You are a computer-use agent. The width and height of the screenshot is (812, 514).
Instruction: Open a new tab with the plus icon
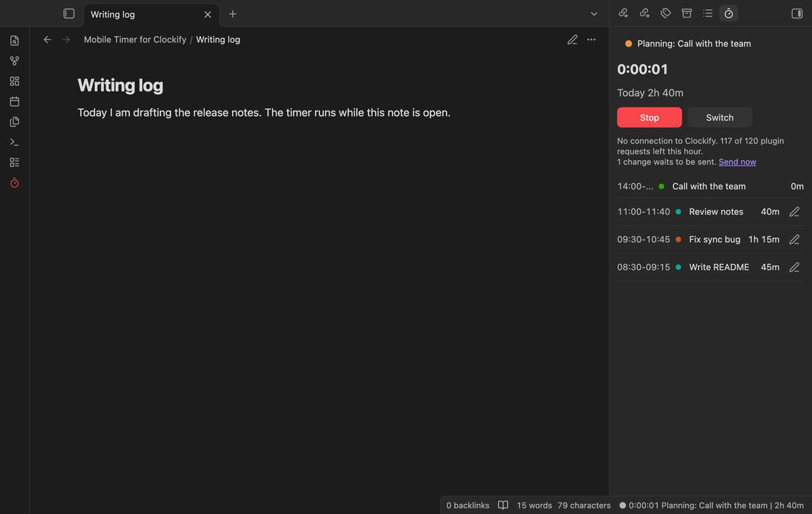pyautogui.click(x=232, y=14)
